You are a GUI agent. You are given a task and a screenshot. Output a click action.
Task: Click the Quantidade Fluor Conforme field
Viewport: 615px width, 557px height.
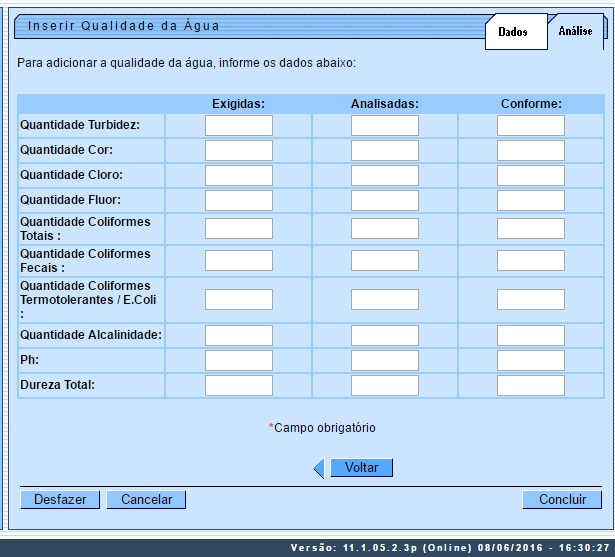coord(530,201)
